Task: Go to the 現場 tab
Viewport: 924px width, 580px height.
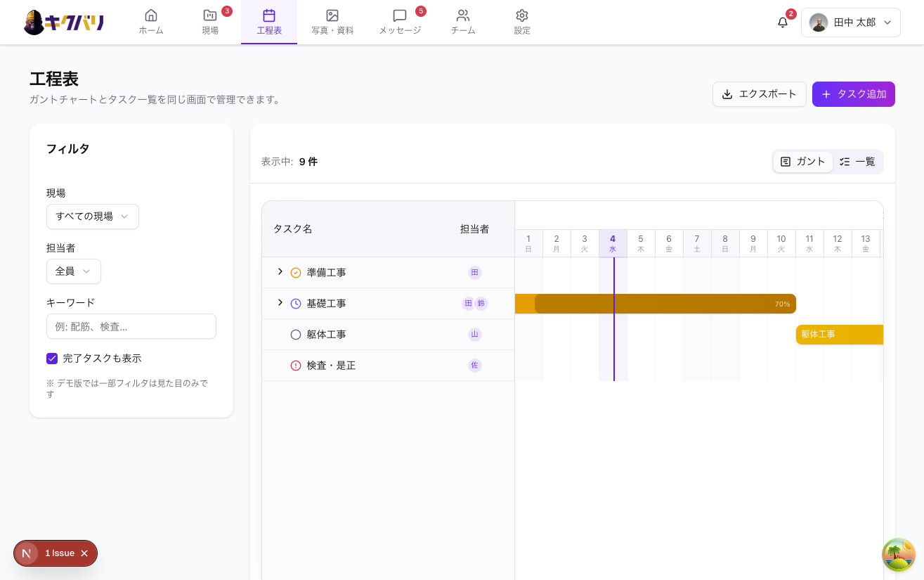Action: click(x=210, y=22)
